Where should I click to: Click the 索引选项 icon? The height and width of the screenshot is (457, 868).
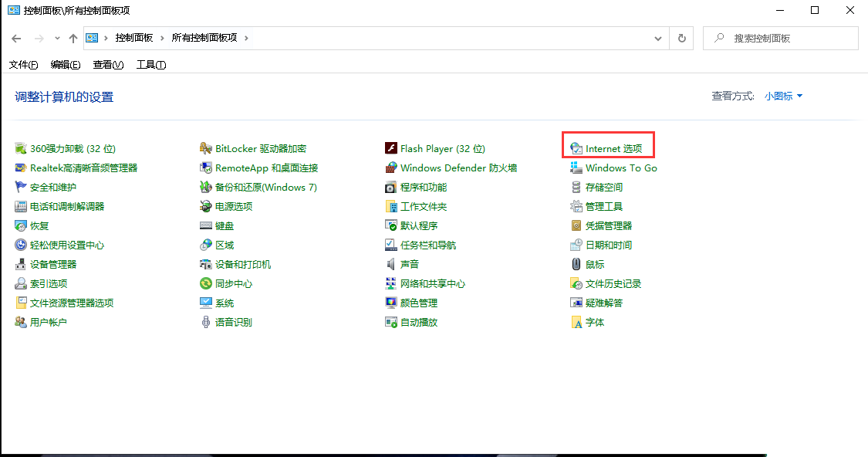(21, 283)
